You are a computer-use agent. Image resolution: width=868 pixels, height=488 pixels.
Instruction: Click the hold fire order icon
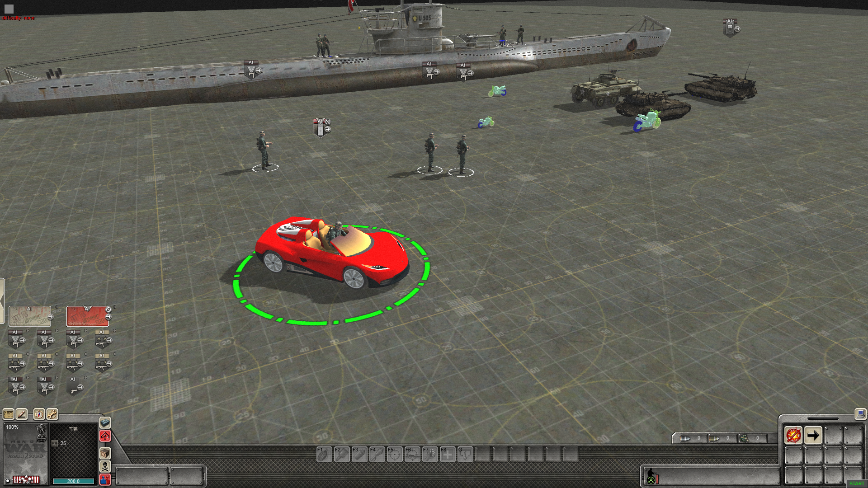pos(793,436)
